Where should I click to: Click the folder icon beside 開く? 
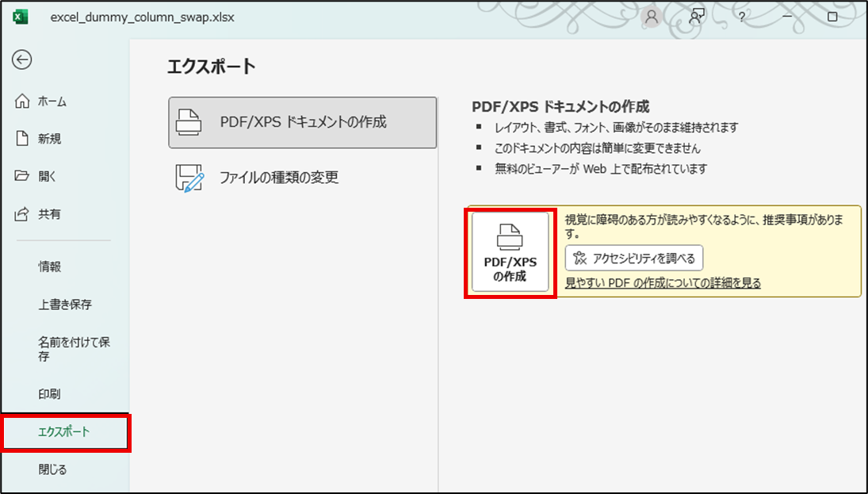[x=22, y=176]
